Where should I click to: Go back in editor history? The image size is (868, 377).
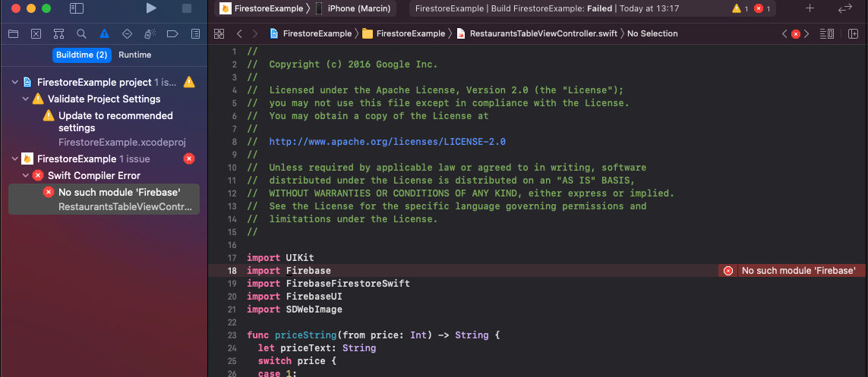click(x=239, y=33)
